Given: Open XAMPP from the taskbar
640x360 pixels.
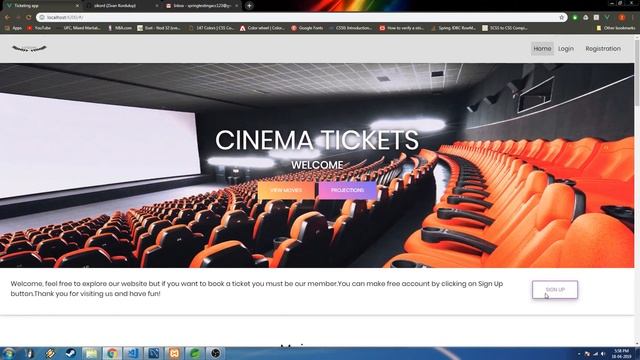Looking at the screenshot, I should tap(174, 353).
